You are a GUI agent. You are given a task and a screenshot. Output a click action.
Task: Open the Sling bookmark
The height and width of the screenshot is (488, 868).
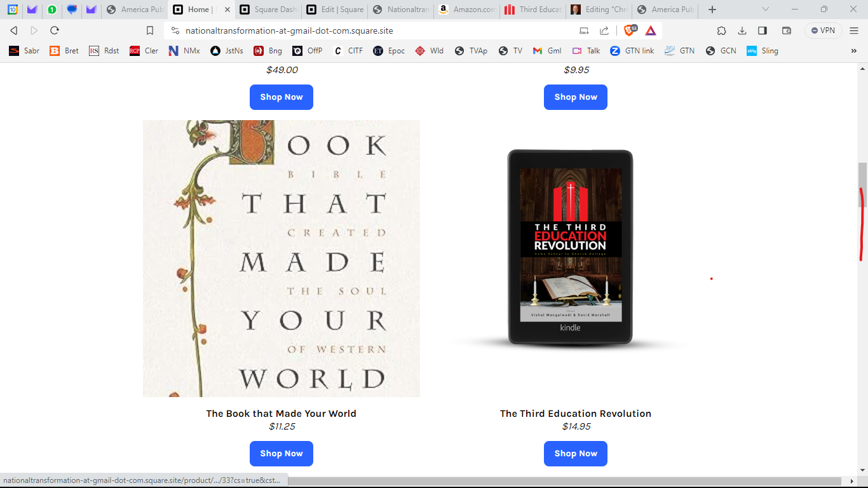click(763, 51)
